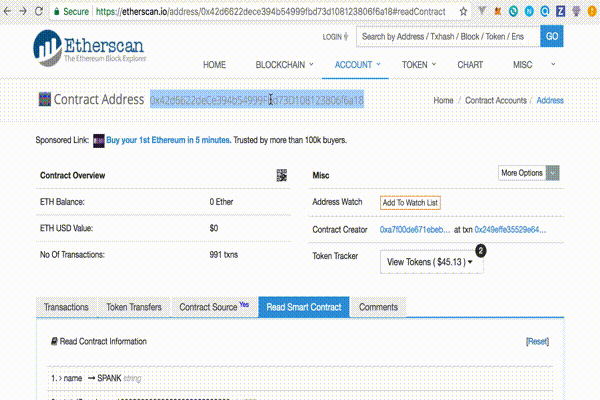
Task: Click the Address breadcrumb link
Action: [x=550, y=100]
